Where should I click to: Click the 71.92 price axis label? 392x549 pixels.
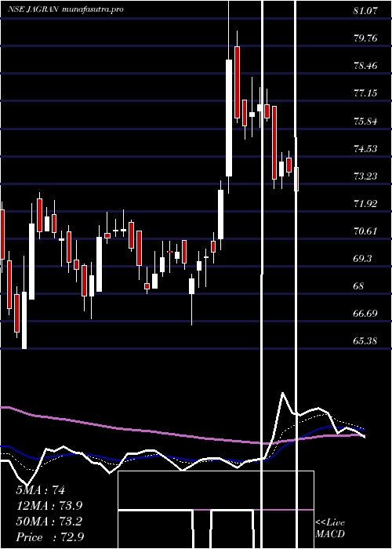coord(365,203)
